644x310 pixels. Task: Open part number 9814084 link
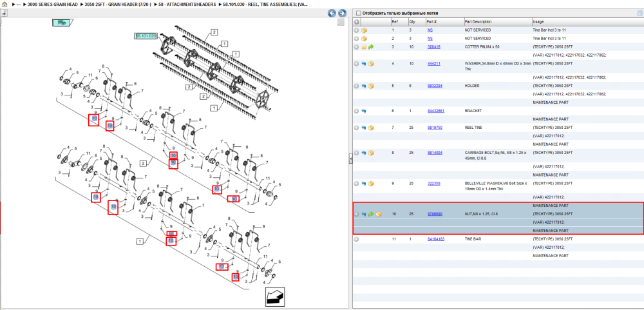[x=435, y=153]
